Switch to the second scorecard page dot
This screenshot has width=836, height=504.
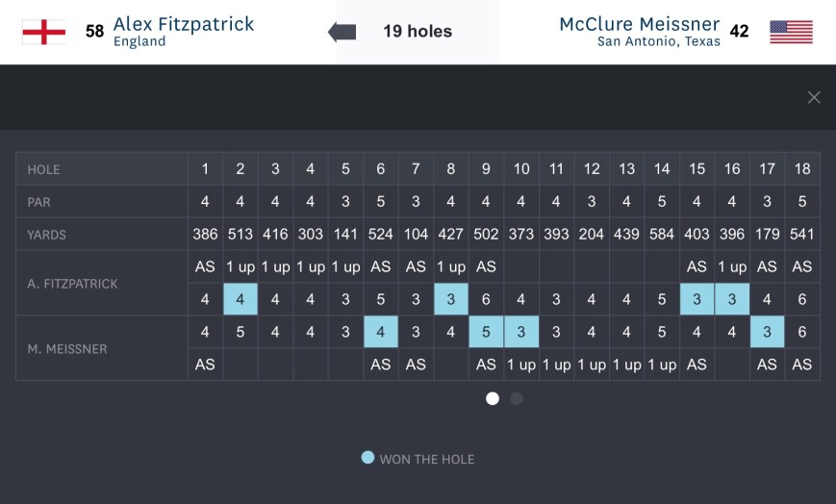click(x=517, y=398)
